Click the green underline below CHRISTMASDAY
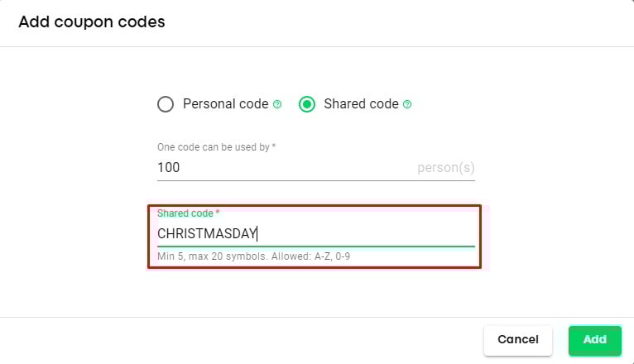 coord(315,246)
